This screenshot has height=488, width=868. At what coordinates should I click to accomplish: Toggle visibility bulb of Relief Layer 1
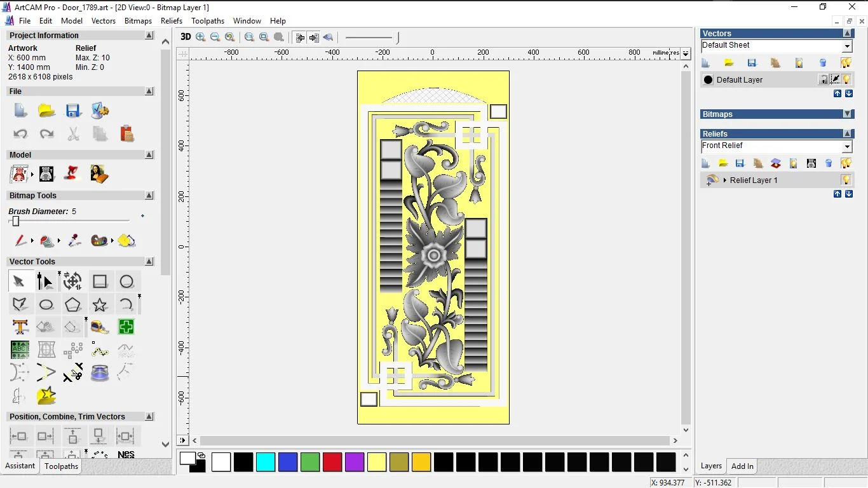[846, 180]
